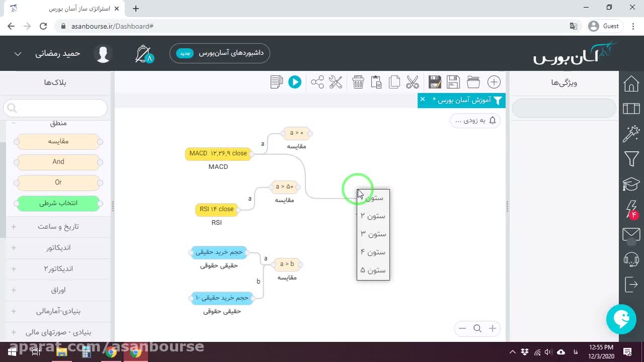Log out using the exit arrow icon
Image resolution: width=644 pixels, height=362 pixels.
pyautogui.click(x=631, y=284)
